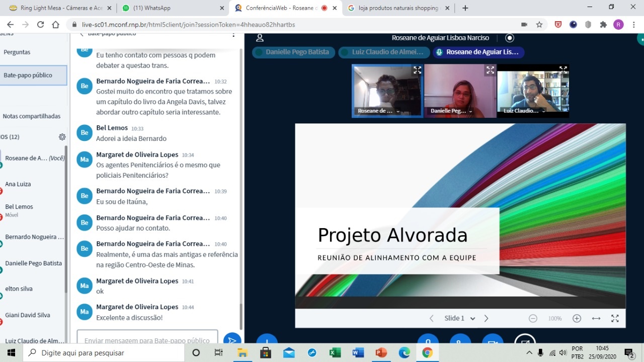
Task: Click the chat message input field
Action: pyautogui.click(x=147, y=337)
